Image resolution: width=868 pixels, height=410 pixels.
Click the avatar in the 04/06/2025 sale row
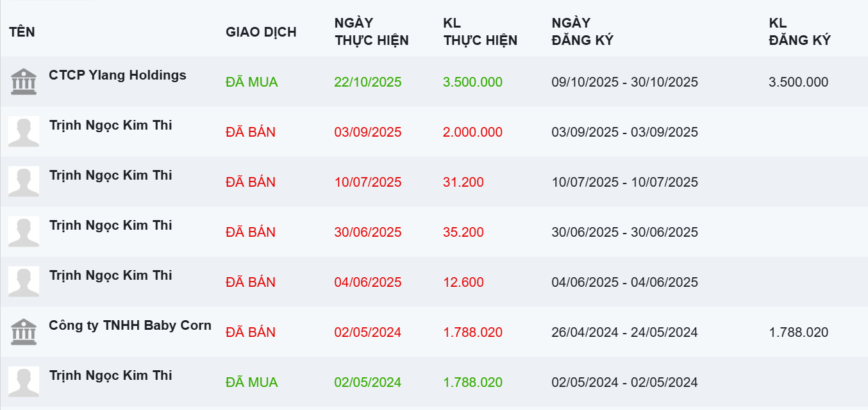point(24,282)
